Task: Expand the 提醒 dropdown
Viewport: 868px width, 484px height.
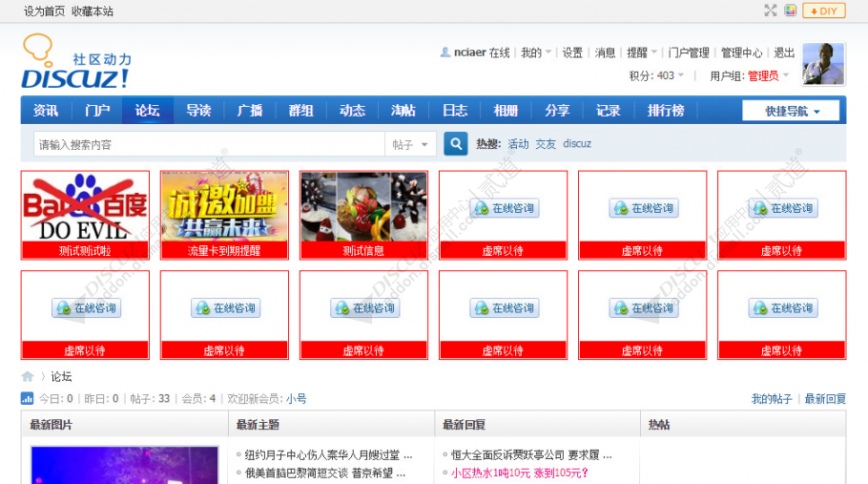Action: click(x=642, y=53)
